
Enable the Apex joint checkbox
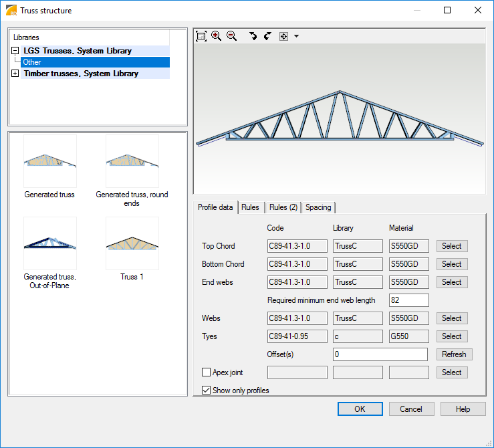tap(207, 372)
